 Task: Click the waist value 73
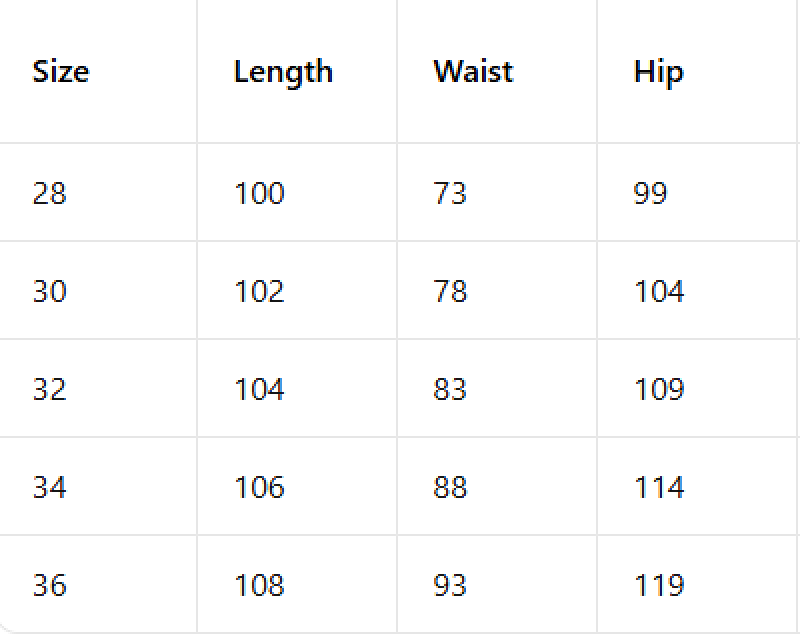[x=450, y=193]
